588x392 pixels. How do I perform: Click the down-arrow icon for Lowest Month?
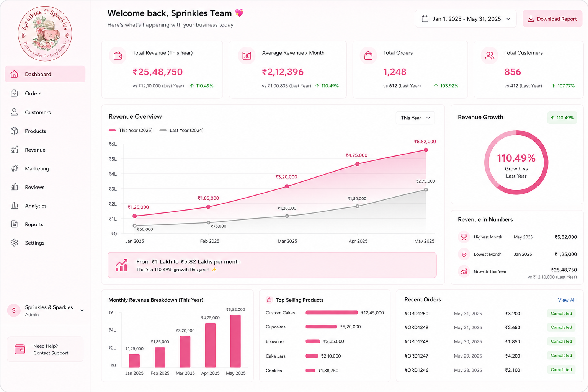(x=464, y=254)
